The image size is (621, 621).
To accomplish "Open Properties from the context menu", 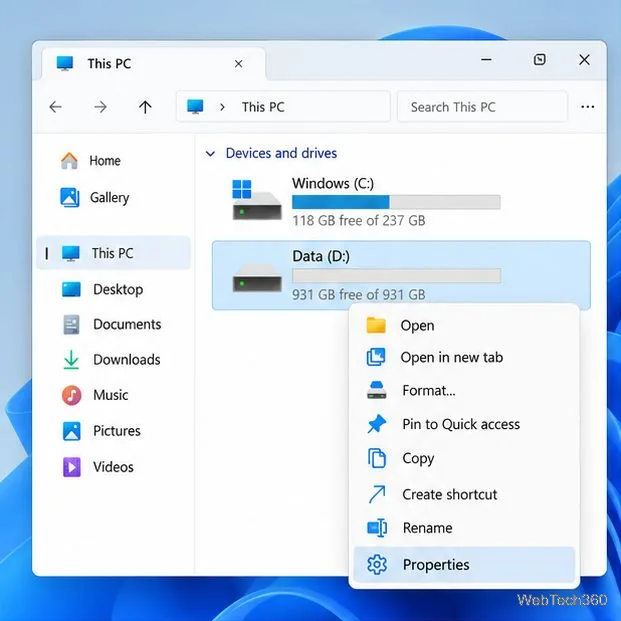I will coord(464,565).
